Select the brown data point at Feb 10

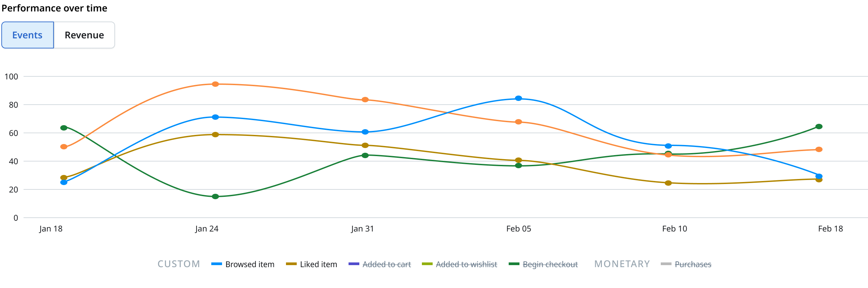pyautogui.click(x=668, y=183)
